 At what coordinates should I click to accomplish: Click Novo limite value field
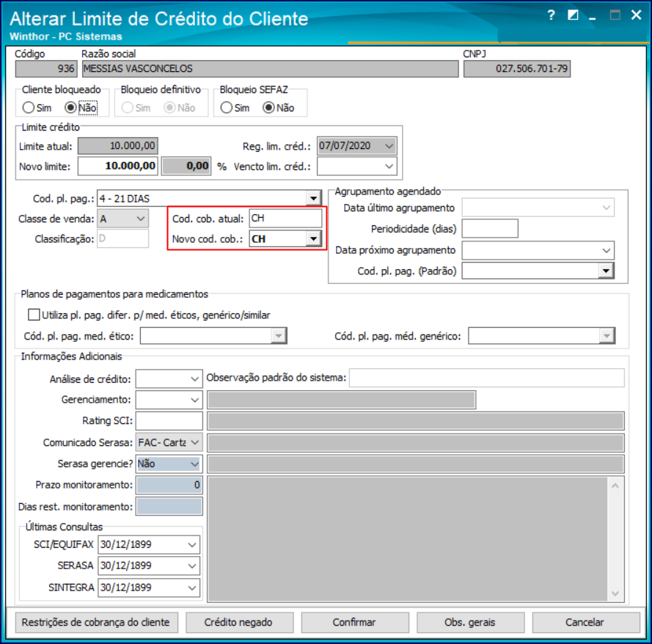point(117,166)
